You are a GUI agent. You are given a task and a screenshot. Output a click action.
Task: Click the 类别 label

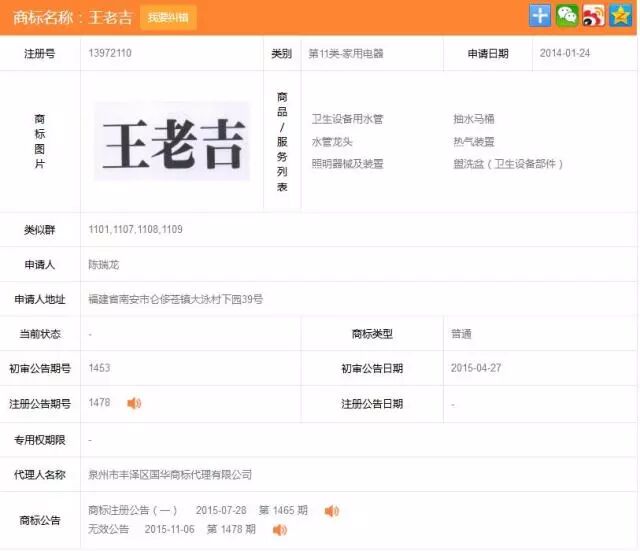coord(282,54)
